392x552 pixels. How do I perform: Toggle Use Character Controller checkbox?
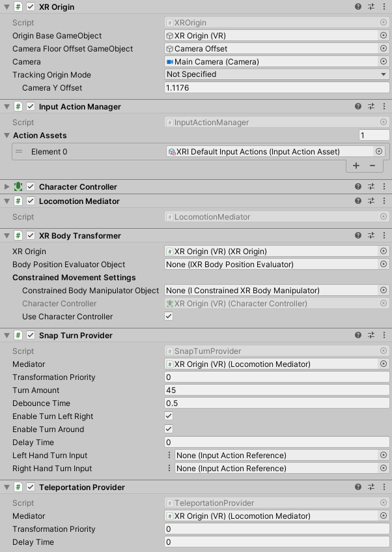point(169,317)
